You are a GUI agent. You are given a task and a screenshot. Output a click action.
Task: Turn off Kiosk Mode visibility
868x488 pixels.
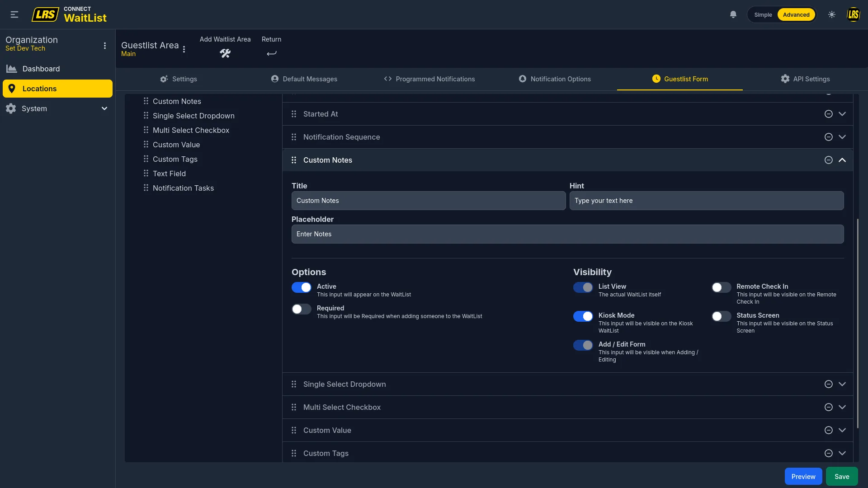pyautogui.click(x=583, y=316)
